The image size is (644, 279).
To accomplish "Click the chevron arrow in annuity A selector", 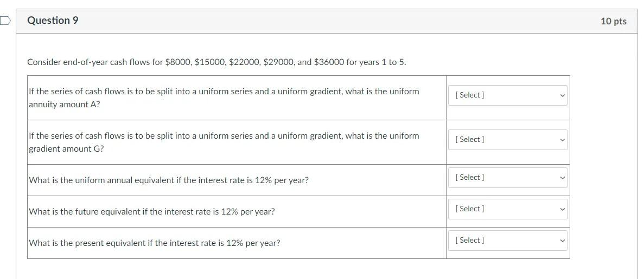I will click(562, 95).
